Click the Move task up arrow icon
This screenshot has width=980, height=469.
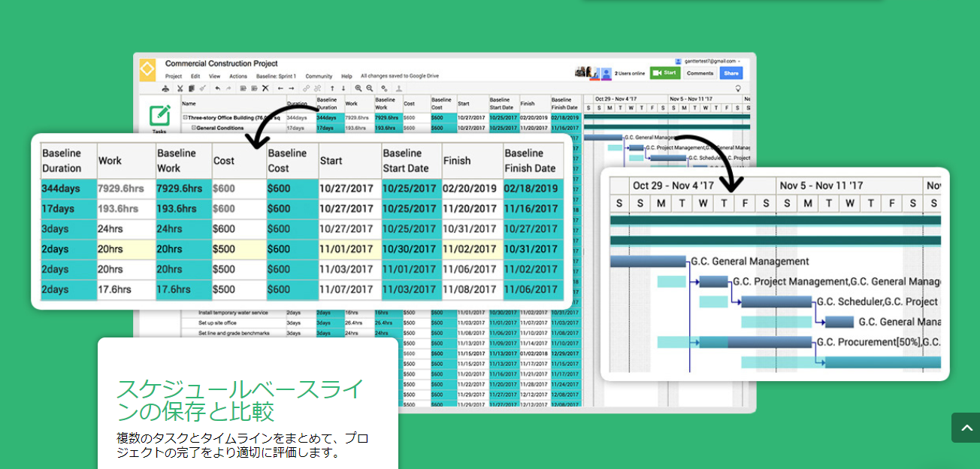[332, 88]
